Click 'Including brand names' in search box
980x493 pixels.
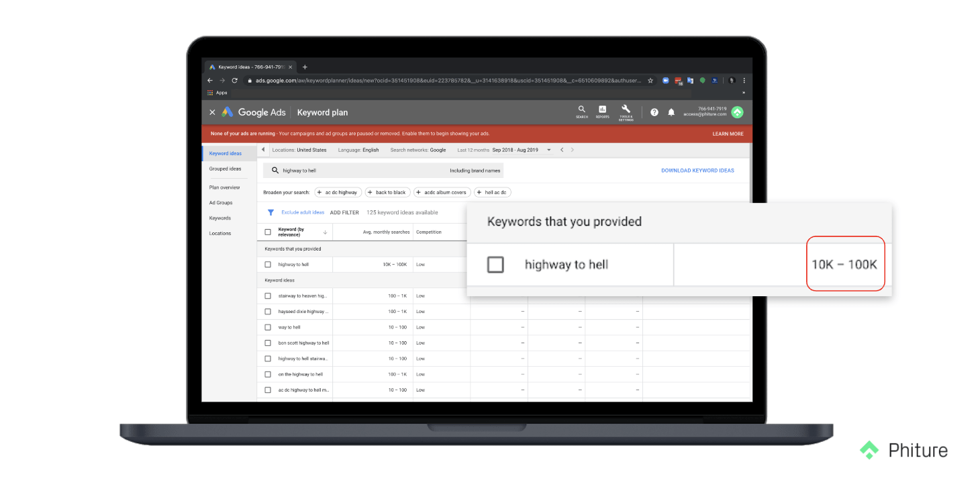click(475, 171)
